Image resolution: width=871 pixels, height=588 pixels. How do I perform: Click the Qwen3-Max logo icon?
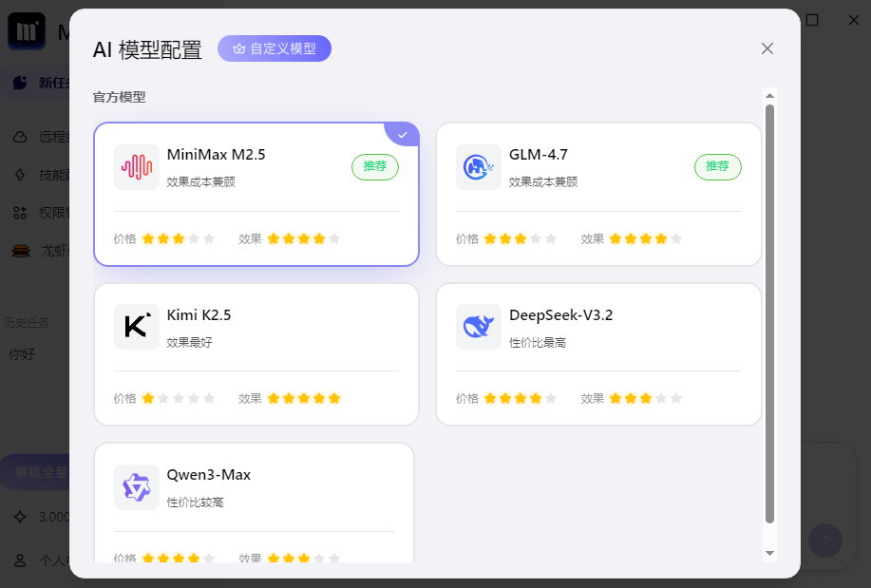[137, 487]
